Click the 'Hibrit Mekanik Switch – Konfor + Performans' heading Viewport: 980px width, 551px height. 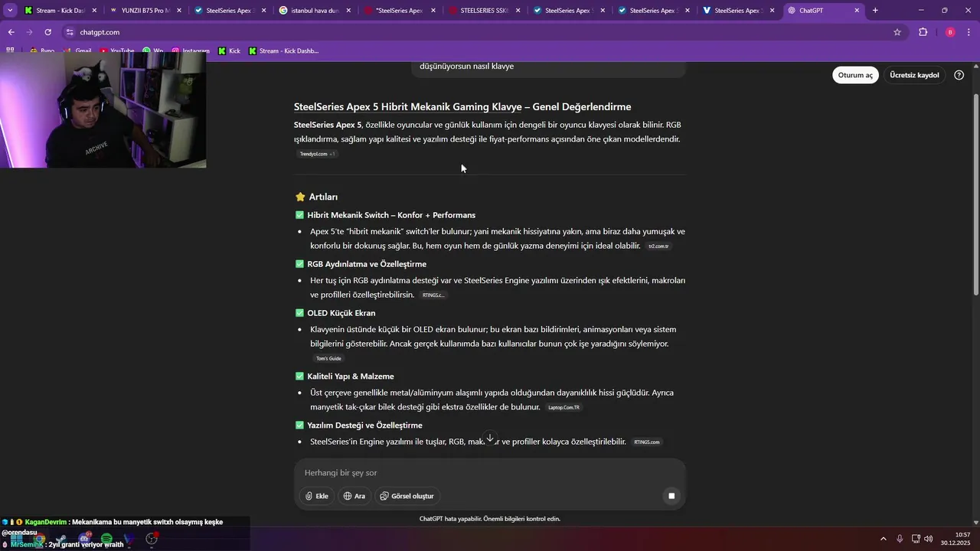click(391, 215)
